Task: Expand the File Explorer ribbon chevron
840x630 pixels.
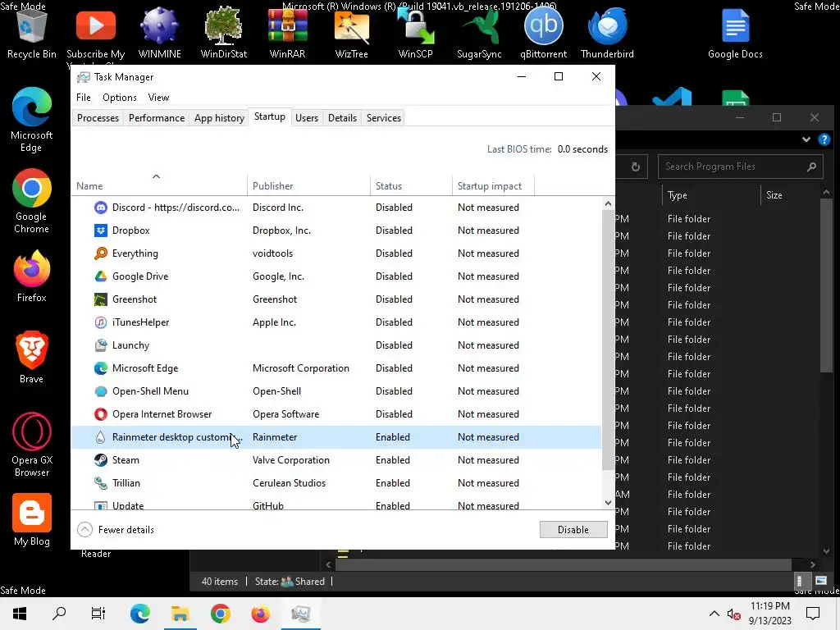Action: 806,139
